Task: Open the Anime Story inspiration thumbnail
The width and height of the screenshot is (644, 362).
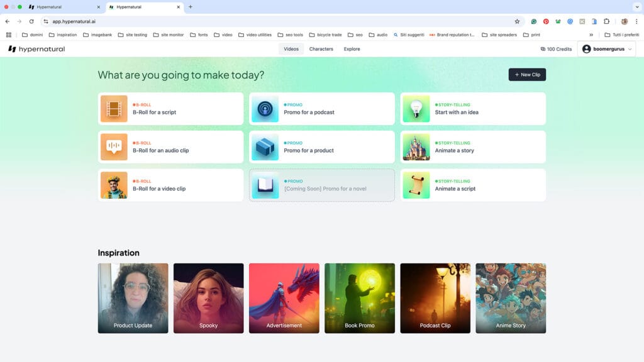Action: pyautogui.click(x=510, y=298)
